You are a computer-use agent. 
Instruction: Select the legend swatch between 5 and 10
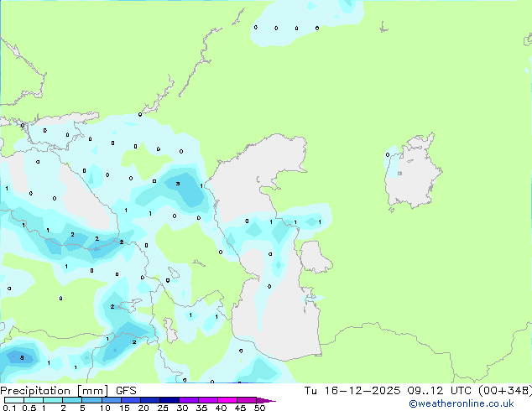point(91,400)
